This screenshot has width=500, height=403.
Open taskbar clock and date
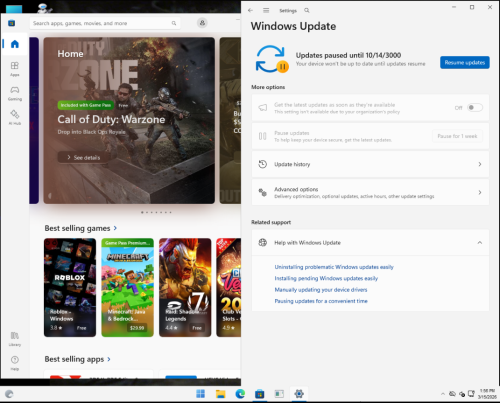tap(487, 394)
